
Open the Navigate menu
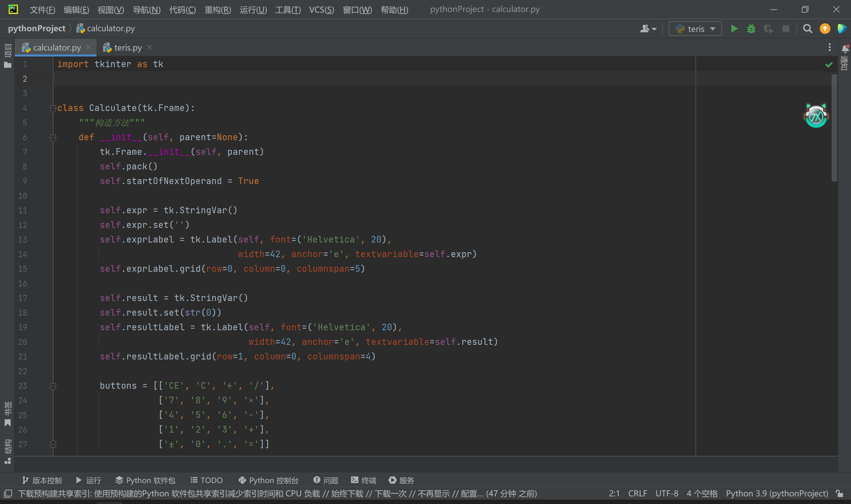click(146, 10)
